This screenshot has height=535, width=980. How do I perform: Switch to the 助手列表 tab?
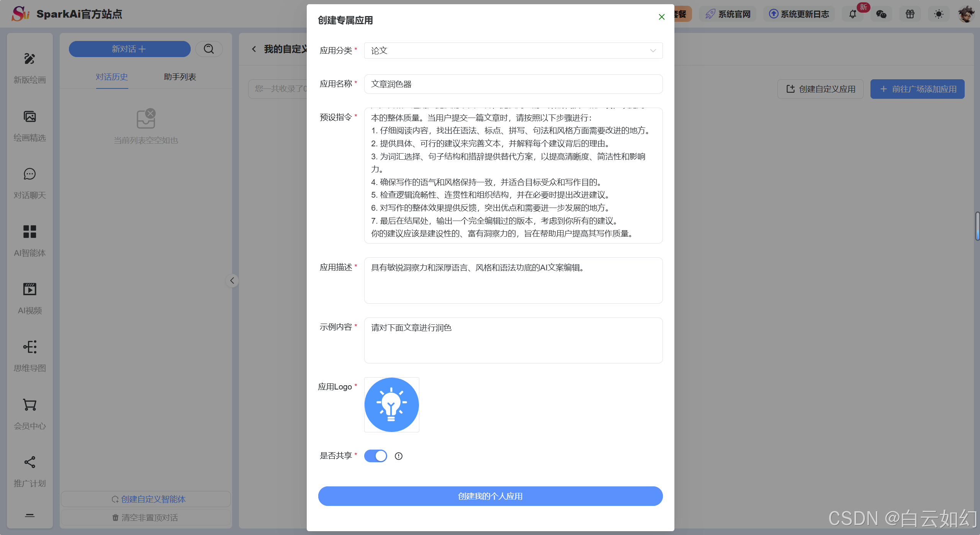(180, 77)
